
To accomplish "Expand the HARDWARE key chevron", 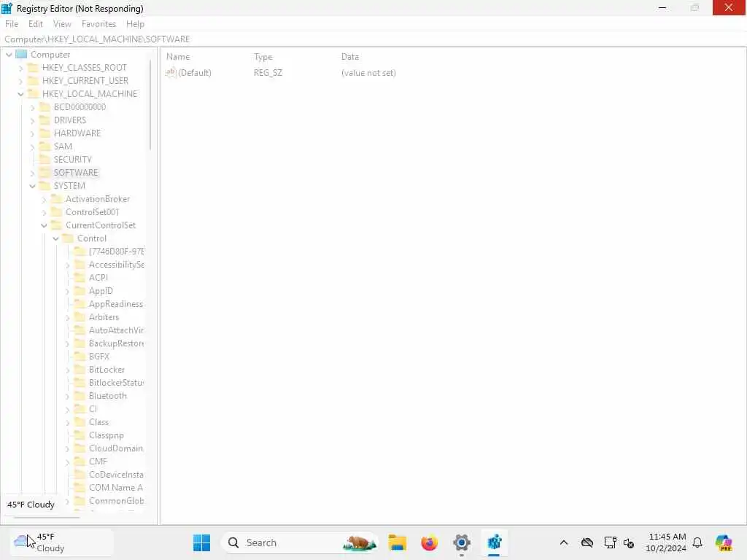I will click(x=32, y=134).
